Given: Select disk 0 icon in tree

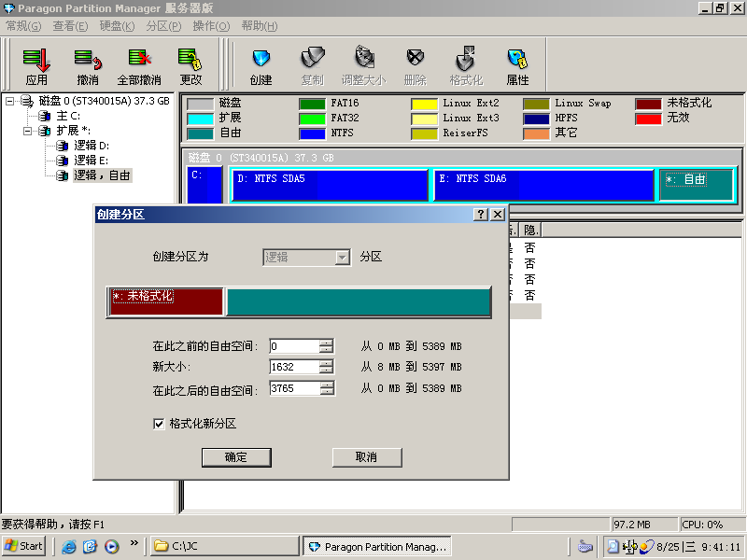Looking at the screenshot, I should tap(27, 101).
